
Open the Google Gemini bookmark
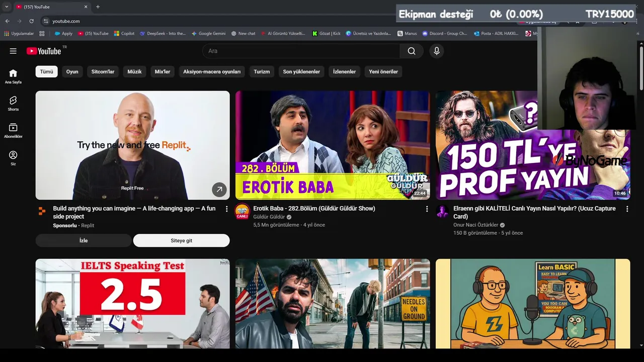click(x=208, y=33)
